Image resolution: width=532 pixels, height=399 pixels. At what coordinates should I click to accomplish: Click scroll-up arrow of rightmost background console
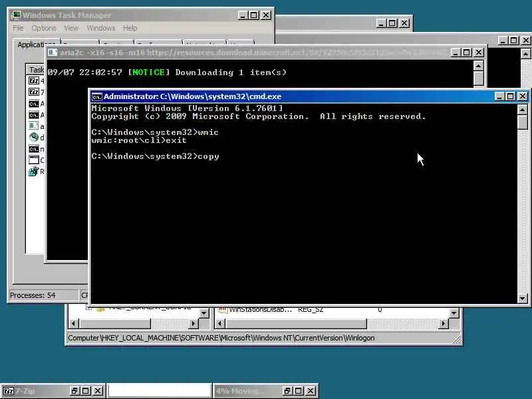pos(525,54)
